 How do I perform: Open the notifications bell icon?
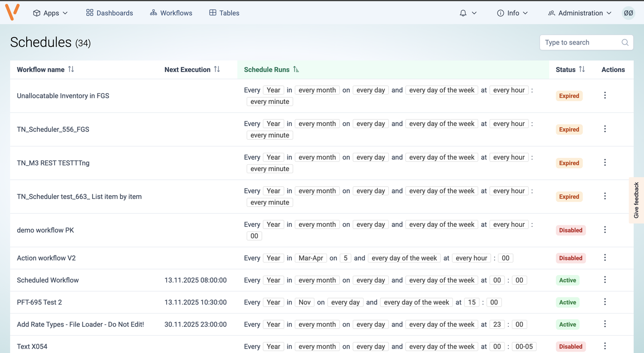(463, 13)
